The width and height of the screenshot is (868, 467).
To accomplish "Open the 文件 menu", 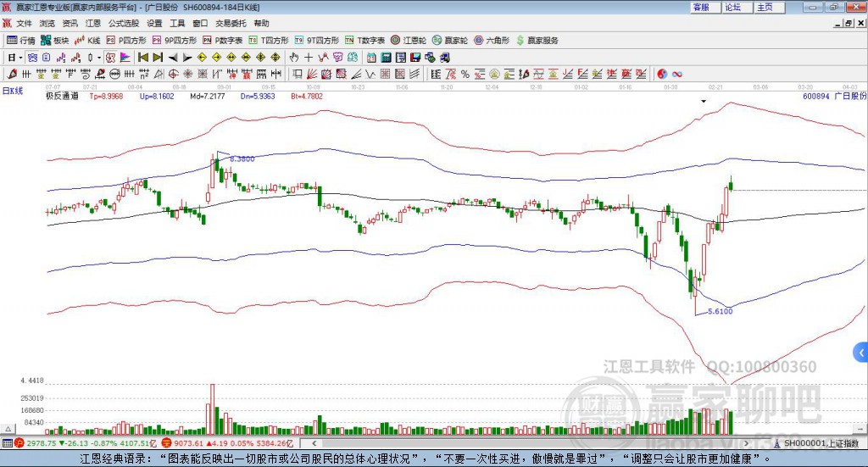I will (24, 23).
